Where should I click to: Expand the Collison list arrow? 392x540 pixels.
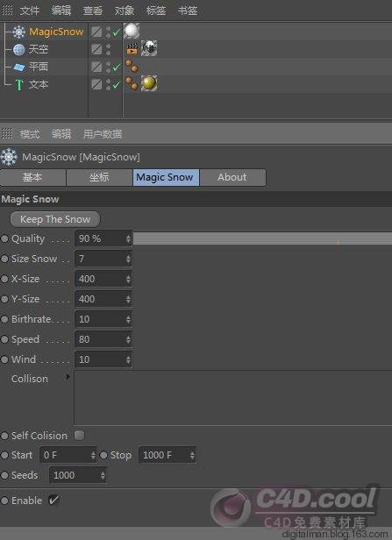(x=68, y=377)
